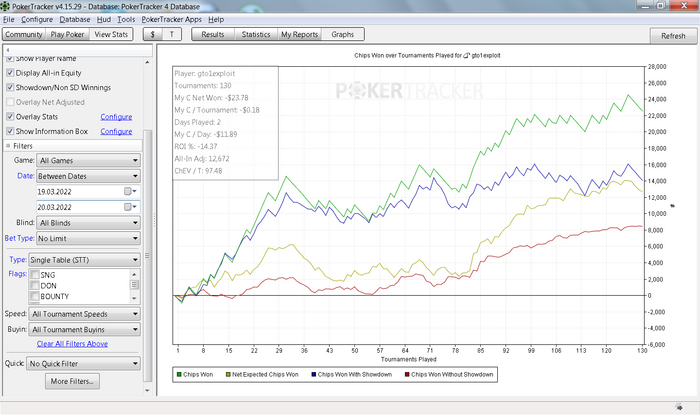Click Configure link next to Show Information Box
The height and width of the screenshot is (415, 700).
pyautogui.click(x=116, y=131)
